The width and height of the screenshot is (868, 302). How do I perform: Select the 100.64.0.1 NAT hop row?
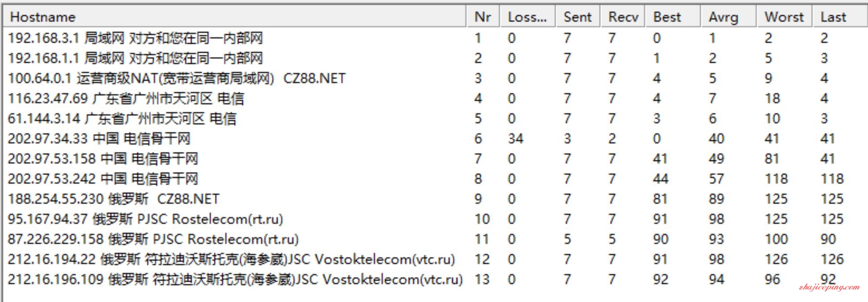click(x=434, y=78)
